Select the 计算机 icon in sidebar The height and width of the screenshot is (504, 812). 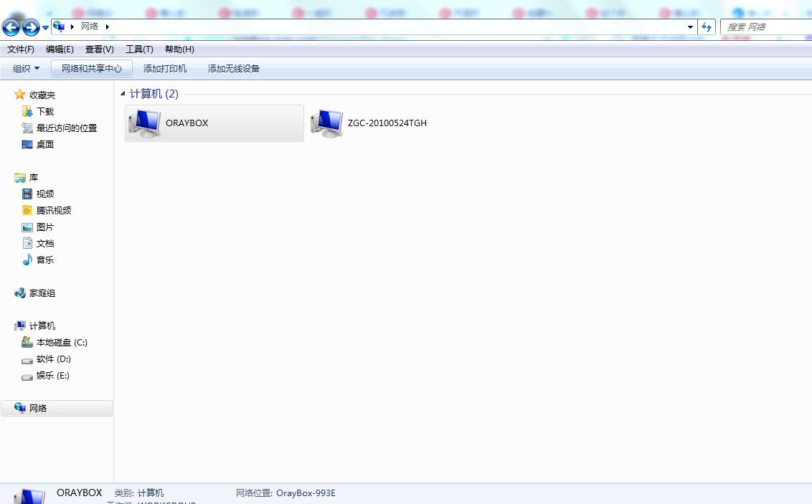[x=20, y=325]
